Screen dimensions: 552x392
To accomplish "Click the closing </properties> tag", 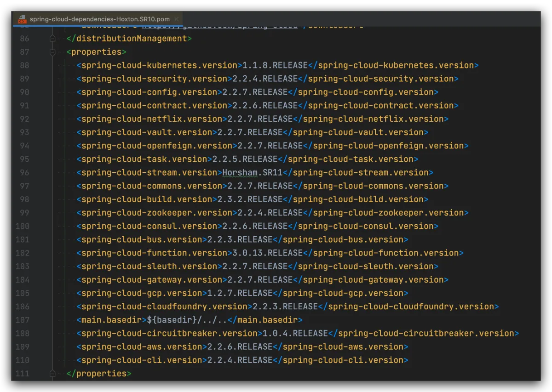I will [x=99, y=374].
